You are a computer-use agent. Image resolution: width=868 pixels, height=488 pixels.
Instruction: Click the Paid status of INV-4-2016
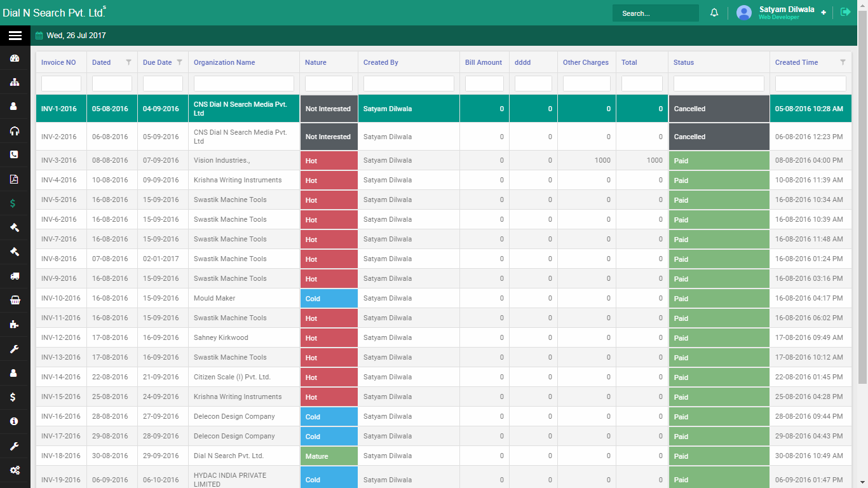[x=719, y=180]
